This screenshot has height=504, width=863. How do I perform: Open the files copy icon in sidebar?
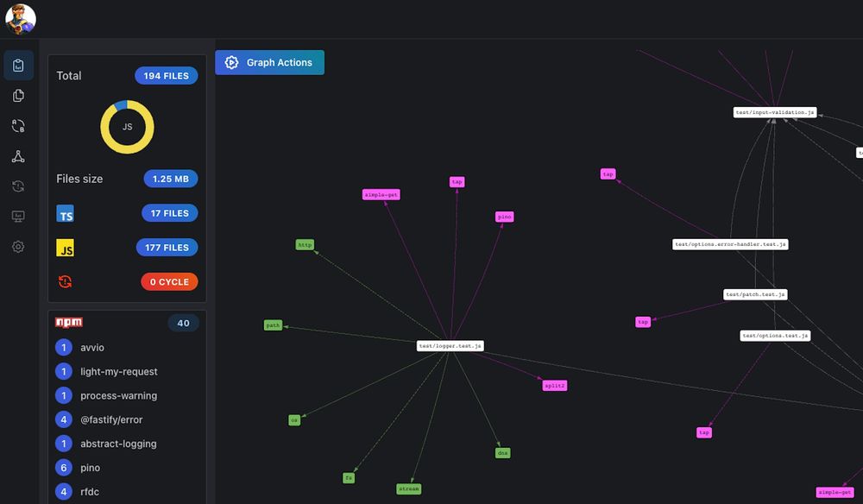pos(18,96)
